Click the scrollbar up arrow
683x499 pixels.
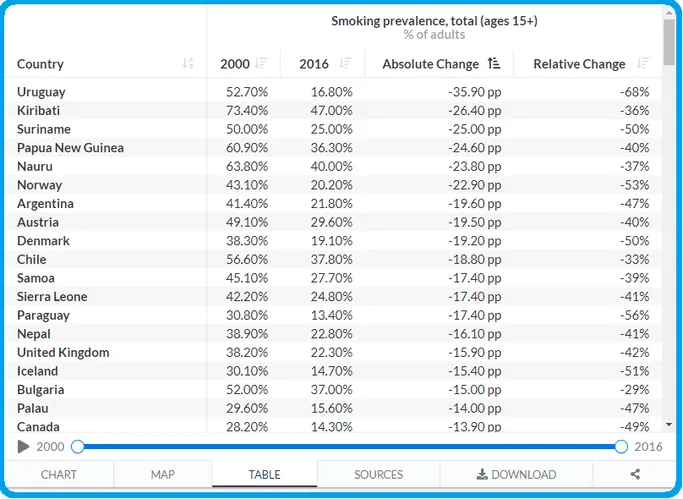tap(669, 13)
